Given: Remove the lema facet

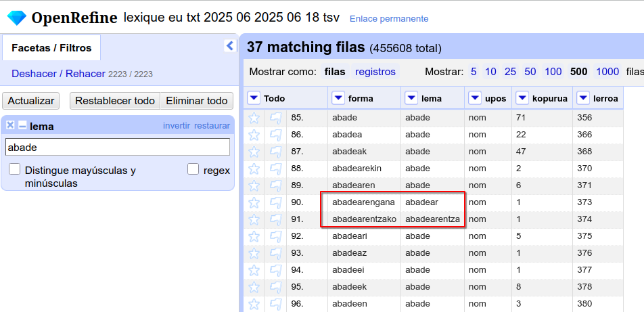Looking at the screenshot, I should tap(10, 125).
